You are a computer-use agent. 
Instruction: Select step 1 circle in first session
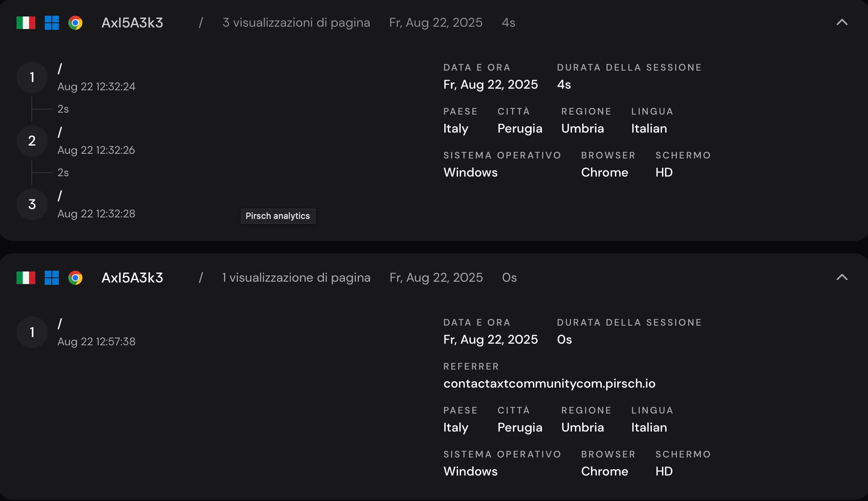[32, 77]
